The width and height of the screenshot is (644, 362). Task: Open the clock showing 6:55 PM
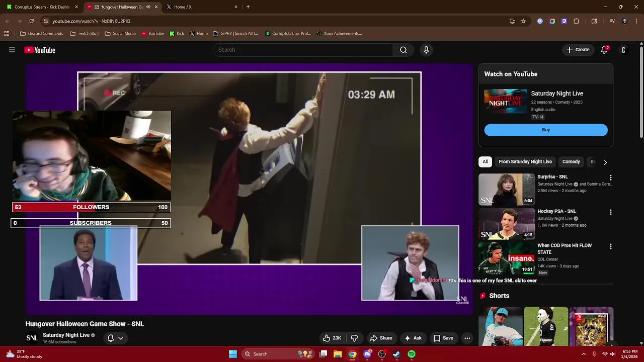click(630, 354)
